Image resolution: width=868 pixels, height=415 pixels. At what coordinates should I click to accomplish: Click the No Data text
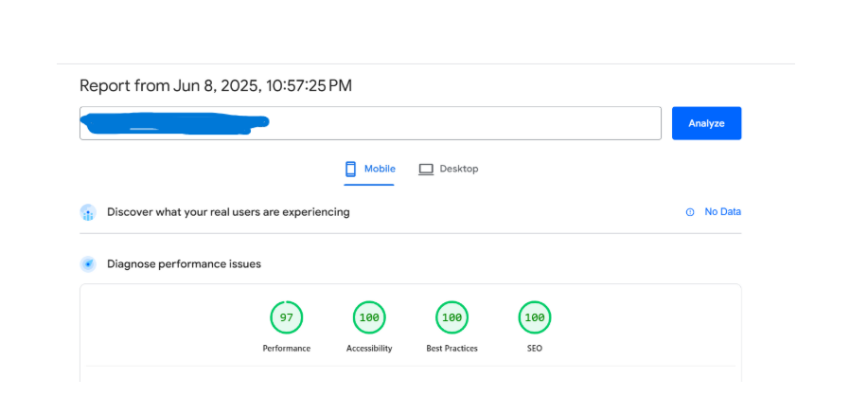click(722, 212)
